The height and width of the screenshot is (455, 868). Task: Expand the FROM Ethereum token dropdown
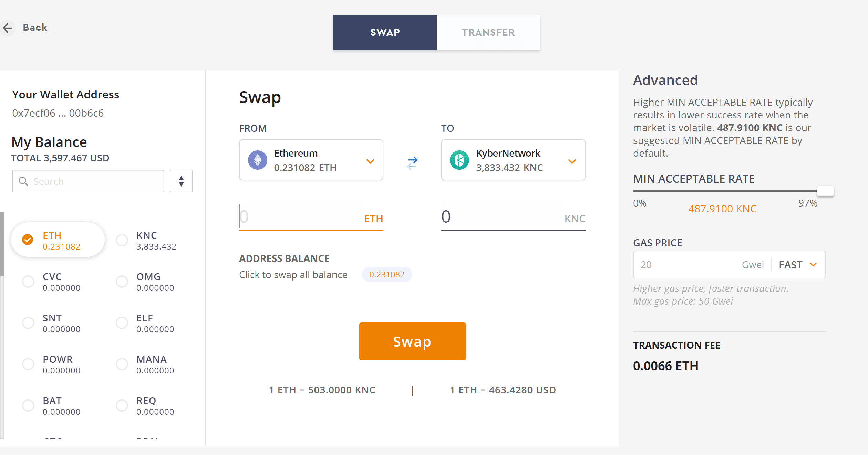[370, 161]
